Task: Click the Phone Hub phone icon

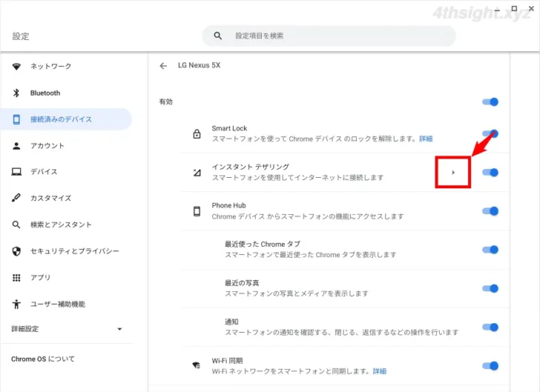Action: [x=197, y=211]
